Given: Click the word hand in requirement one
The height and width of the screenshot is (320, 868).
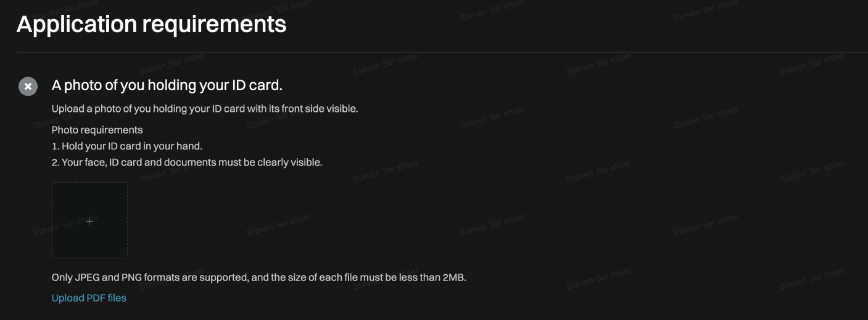Looking at the screenshot, I should point(189,146).
